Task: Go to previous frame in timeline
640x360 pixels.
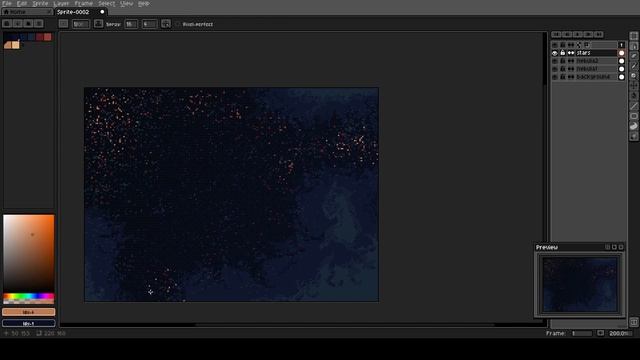Action: (x=567, y=35)
